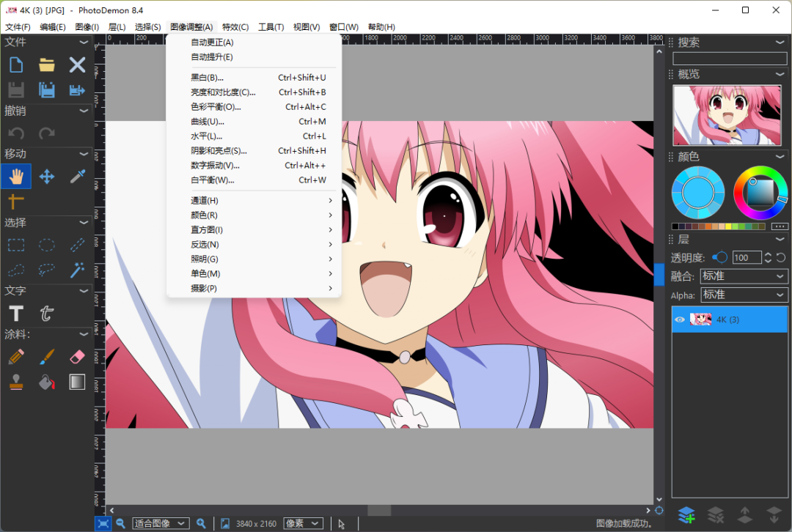Viewport: 792px width, 532px height.
Task: Open the 融合 blend mode dropdown
Action: (743, 276)
